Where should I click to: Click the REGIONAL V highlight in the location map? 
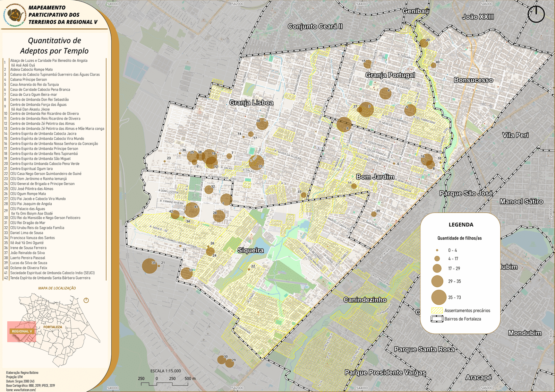coord(22,332)
